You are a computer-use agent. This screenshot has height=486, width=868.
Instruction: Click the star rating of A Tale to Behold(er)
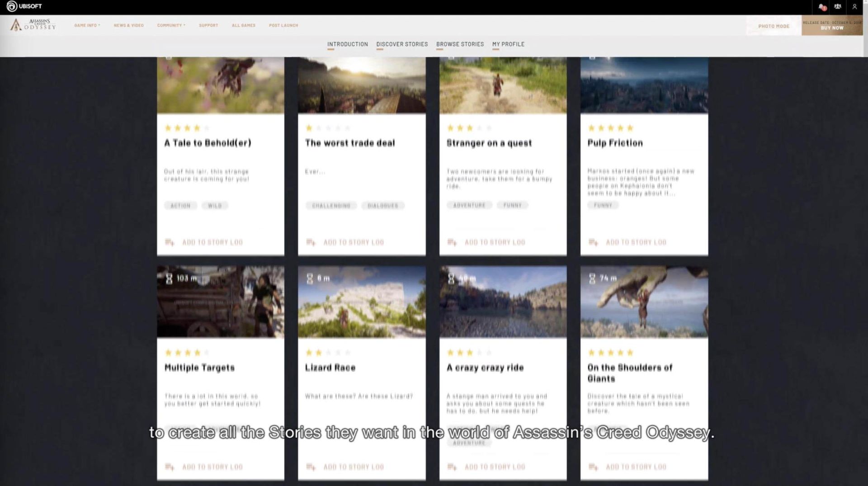187,128
